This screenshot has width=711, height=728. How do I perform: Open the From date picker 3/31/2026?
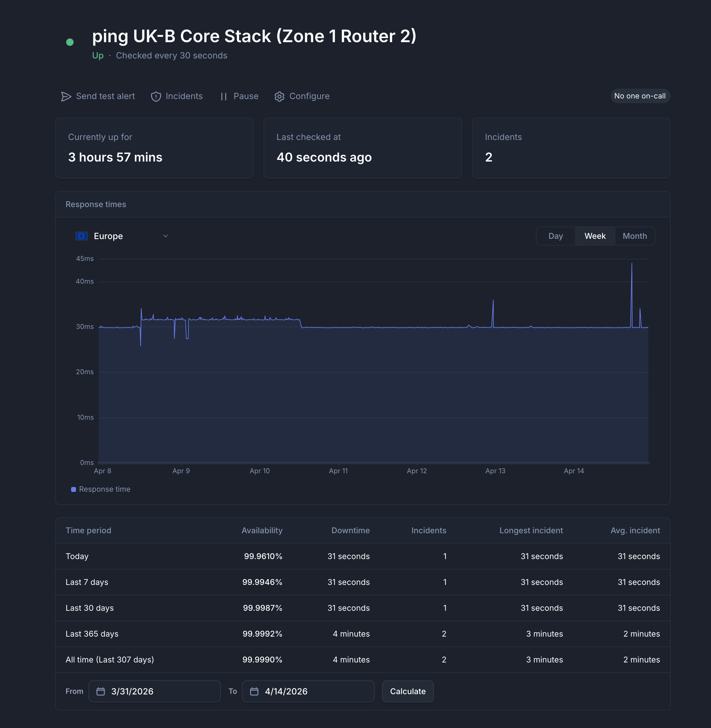pyautogui.click(x=154, y=691)
